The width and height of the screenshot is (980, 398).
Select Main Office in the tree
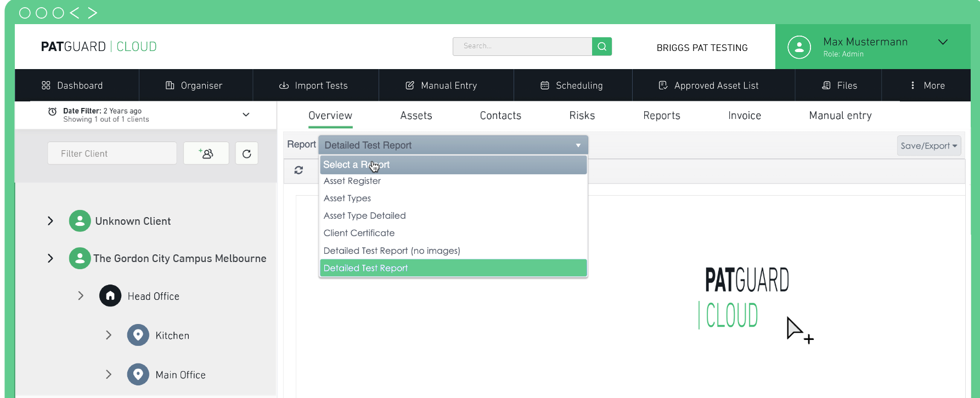pyautogui.click(x=181, y=375)
